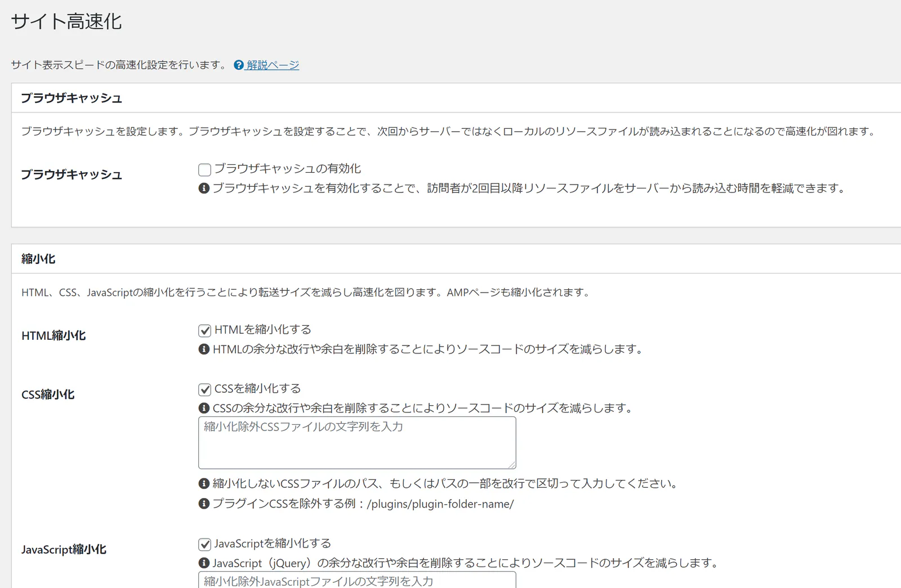Click the サイト高速化 page title
This screenshot has width=901, height=588.
click(x=66, y=21)
